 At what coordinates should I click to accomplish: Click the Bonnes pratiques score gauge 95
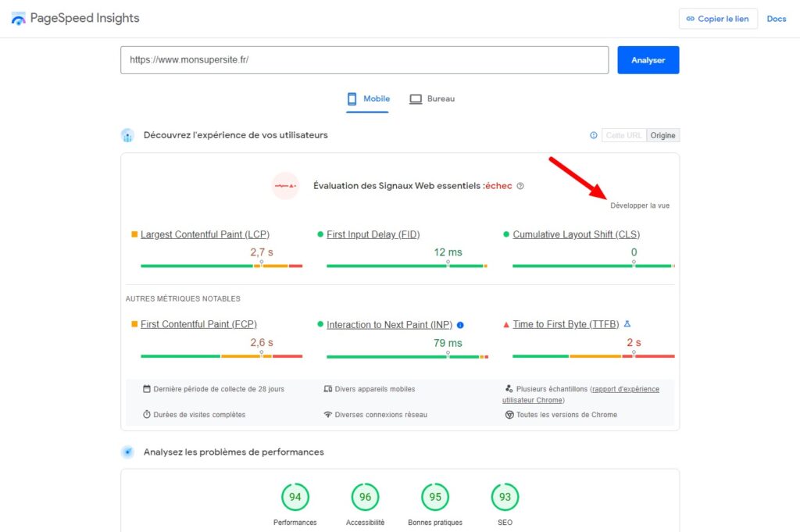[x=434, y=497]
